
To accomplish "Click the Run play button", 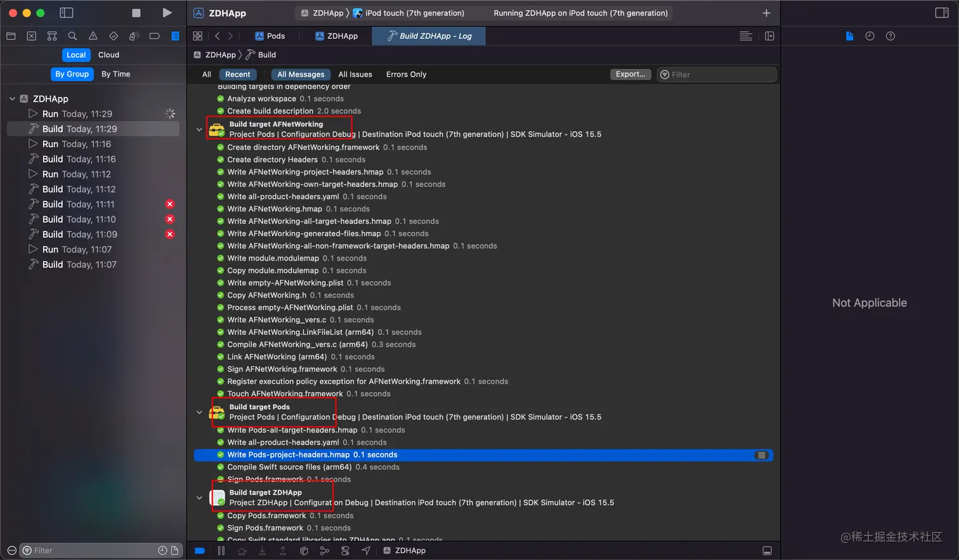I will point(167,13).
